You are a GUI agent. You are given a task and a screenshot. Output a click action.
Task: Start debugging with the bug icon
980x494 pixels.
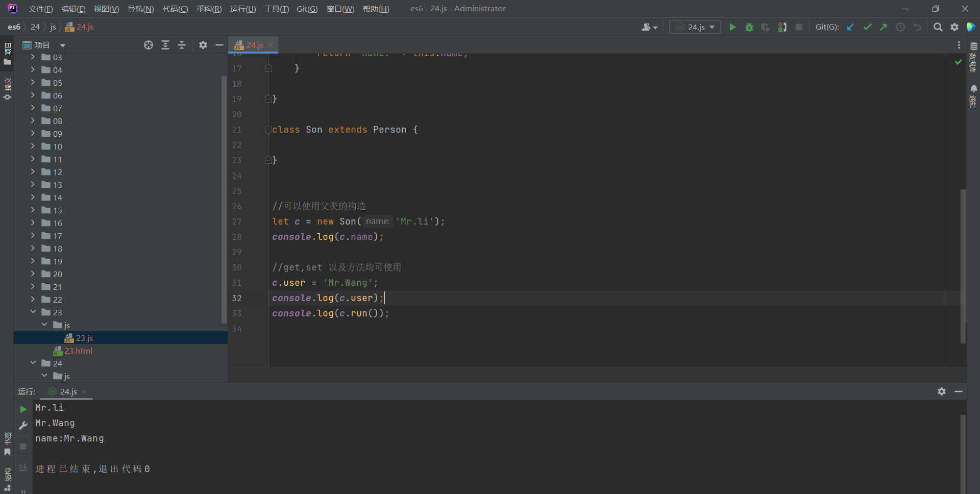tap(749, 27)
